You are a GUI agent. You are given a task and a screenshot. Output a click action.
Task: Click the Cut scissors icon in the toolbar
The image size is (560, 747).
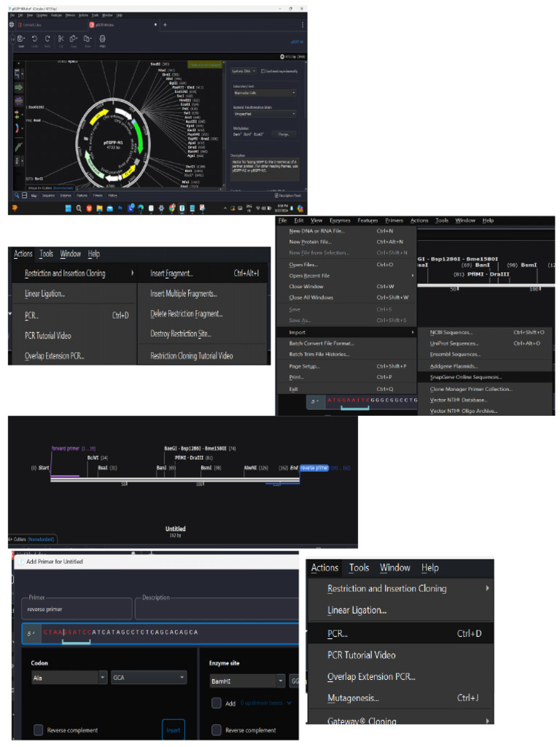tap(61, 39)
